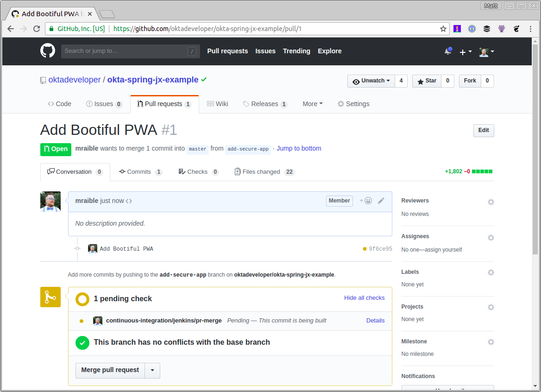Click the Milestone gear icon
Viewport: 541px width, 392px height.
491,342
